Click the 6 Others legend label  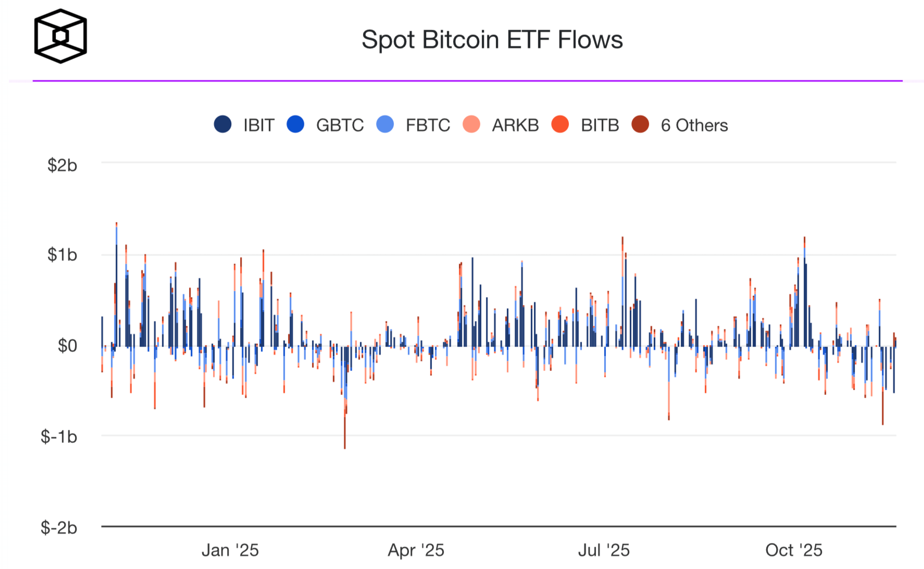click(x=694, y=126)
